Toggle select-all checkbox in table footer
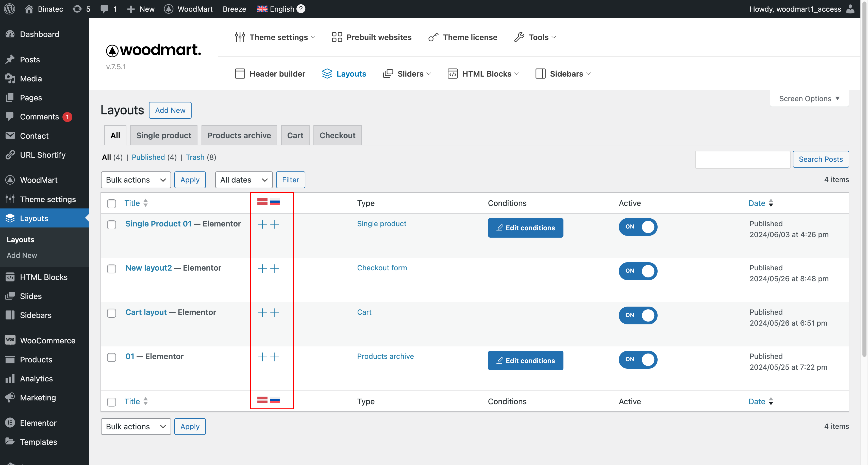The image size is (868, 465). point(112,402)
